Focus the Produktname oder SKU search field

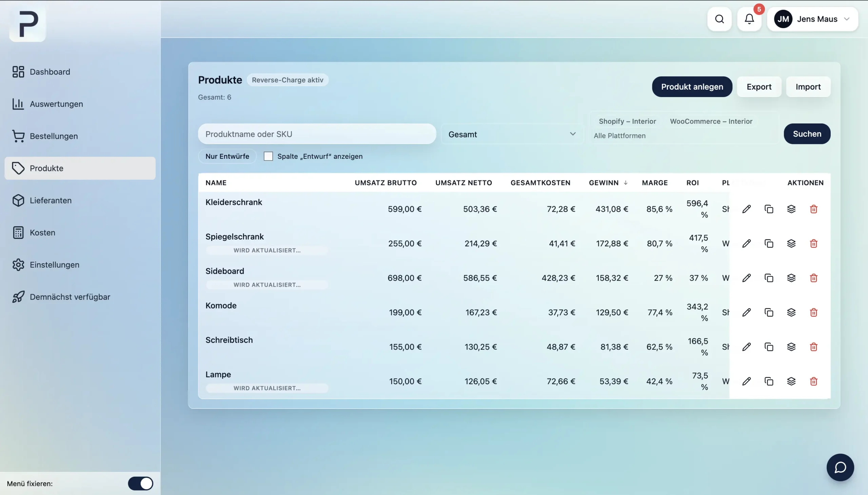point(317,134)
